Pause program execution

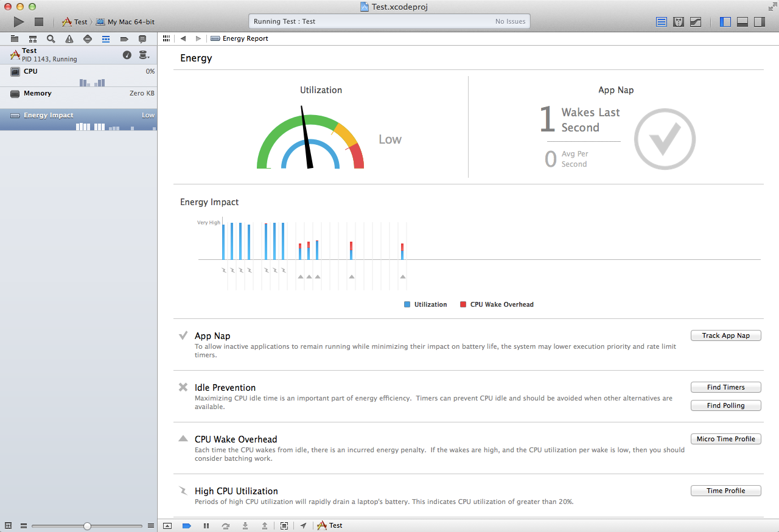pyautogui.click(x=206, y=525)
